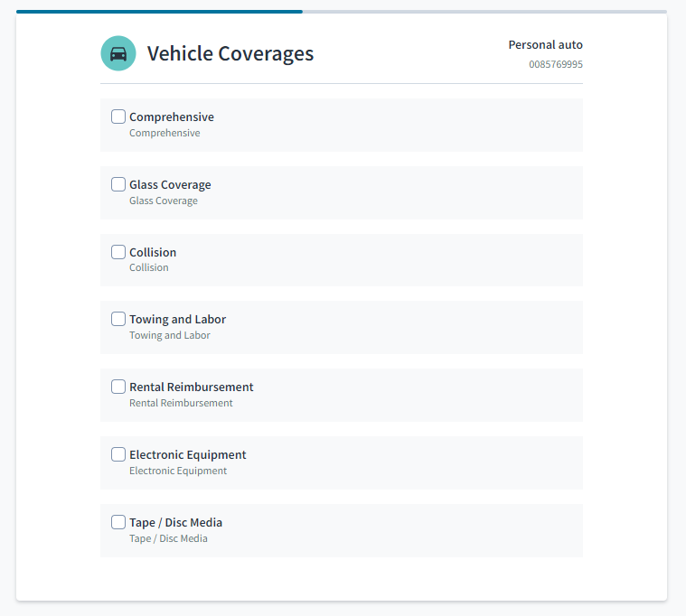
Task: Toggle the Tape / Disc Media checkbox
Action: (118, 522)
